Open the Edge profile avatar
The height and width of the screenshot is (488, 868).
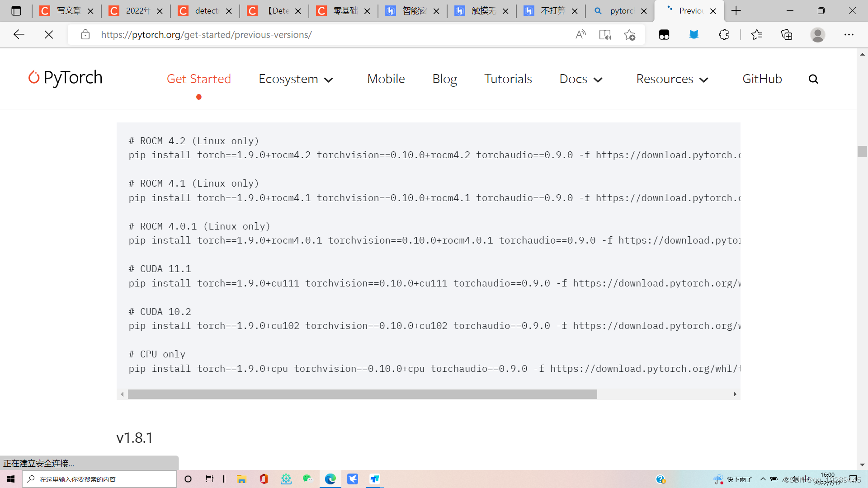[x=818, y=34]
